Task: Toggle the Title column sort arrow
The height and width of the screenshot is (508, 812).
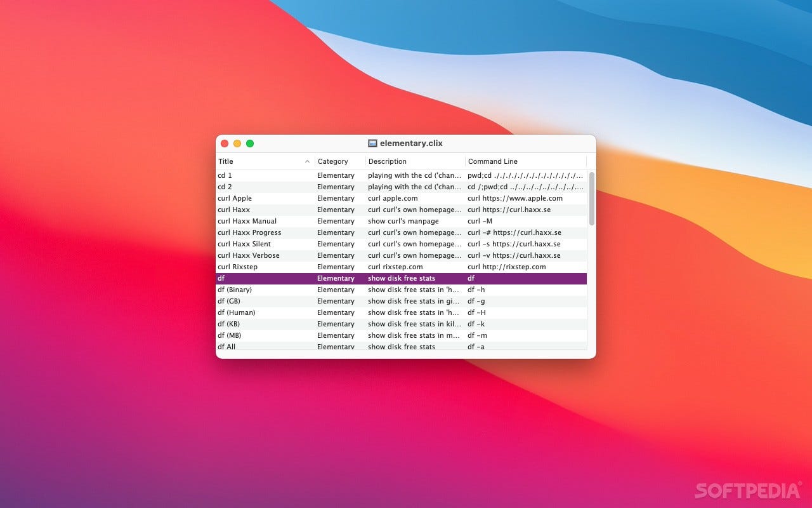Action: (307, 161)
